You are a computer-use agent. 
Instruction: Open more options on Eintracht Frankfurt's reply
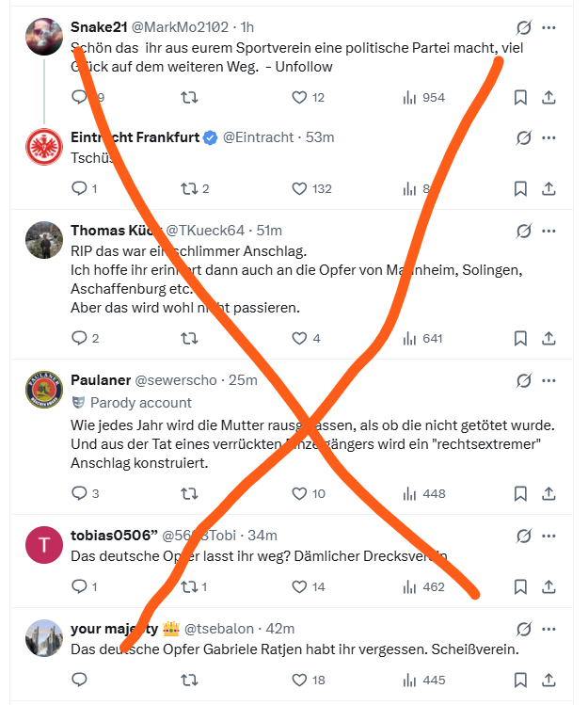549,137
